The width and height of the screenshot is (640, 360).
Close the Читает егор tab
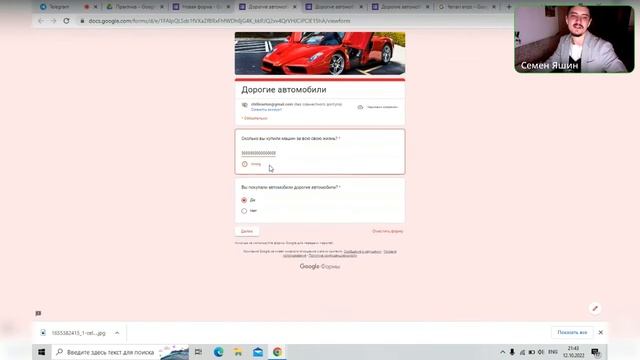pyautogui.click(x=494, y=7)
